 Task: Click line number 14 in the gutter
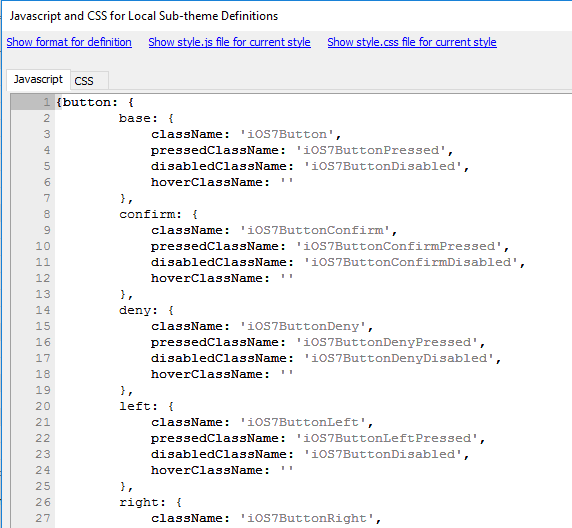click(x=43, y=310)
